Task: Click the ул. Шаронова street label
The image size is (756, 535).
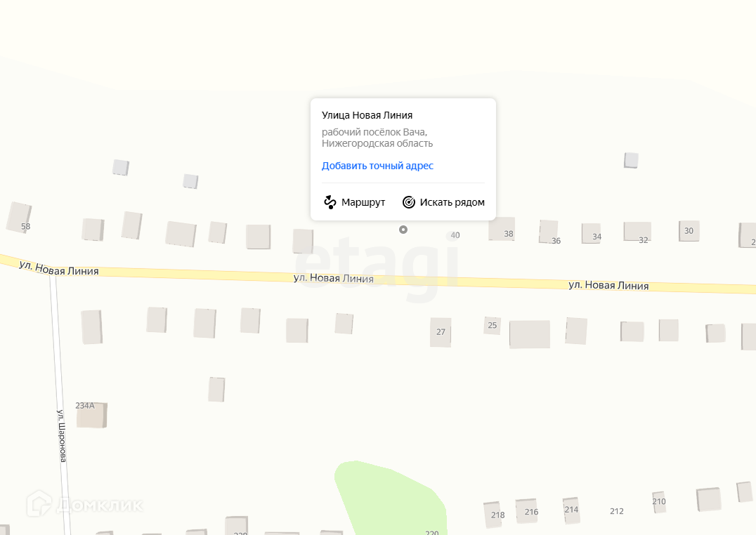Action: click(62, 436)
